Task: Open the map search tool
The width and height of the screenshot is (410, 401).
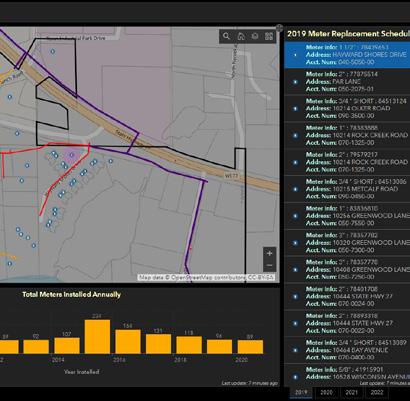Action: click(226, 36)
